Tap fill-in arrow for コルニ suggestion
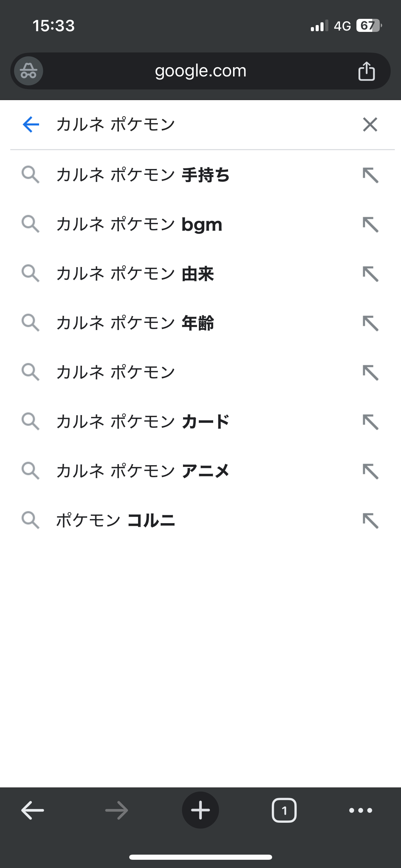 pos(370,520)
